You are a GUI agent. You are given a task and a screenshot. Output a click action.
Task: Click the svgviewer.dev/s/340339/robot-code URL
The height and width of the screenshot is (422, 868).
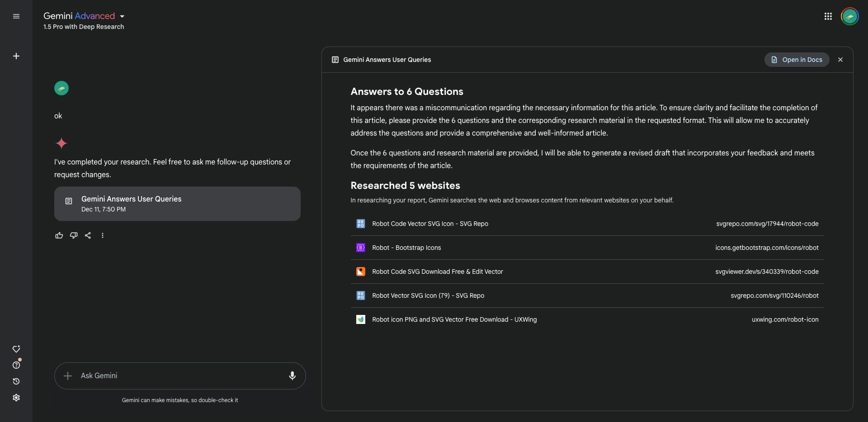767,272
